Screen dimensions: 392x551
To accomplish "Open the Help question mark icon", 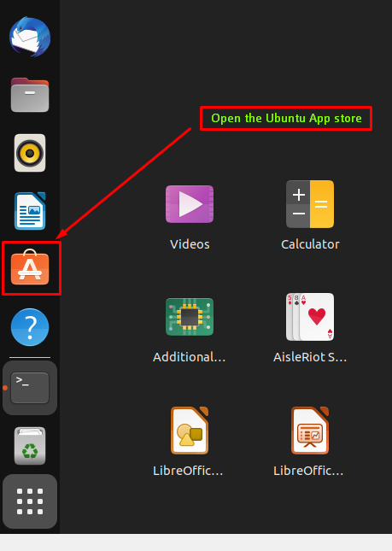I will click(x=30, y=327).
